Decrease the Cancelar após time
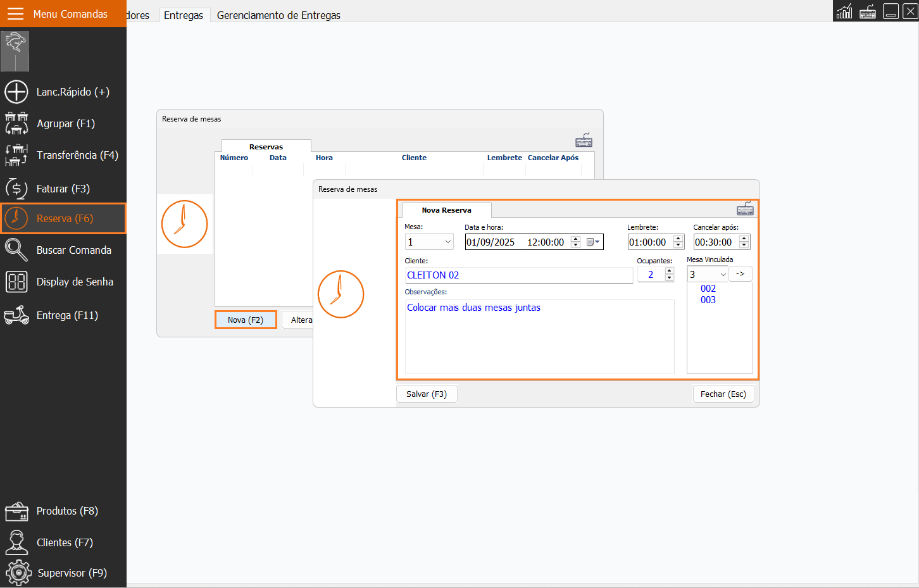This screenshot has width=919, height=588. pos(744,246)
